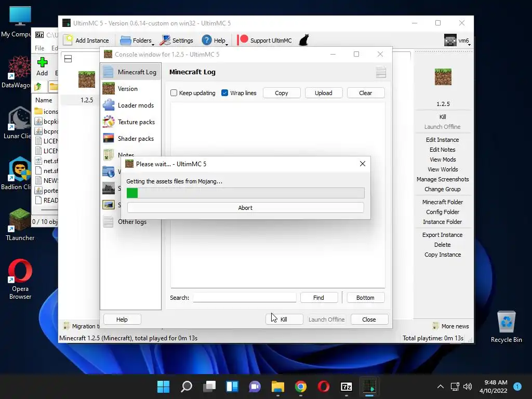Viewport: 532px width, 399px height.
Task: Click Support UltimMC Patreon button
Action: pyautogui.click(x=264, y=41)
